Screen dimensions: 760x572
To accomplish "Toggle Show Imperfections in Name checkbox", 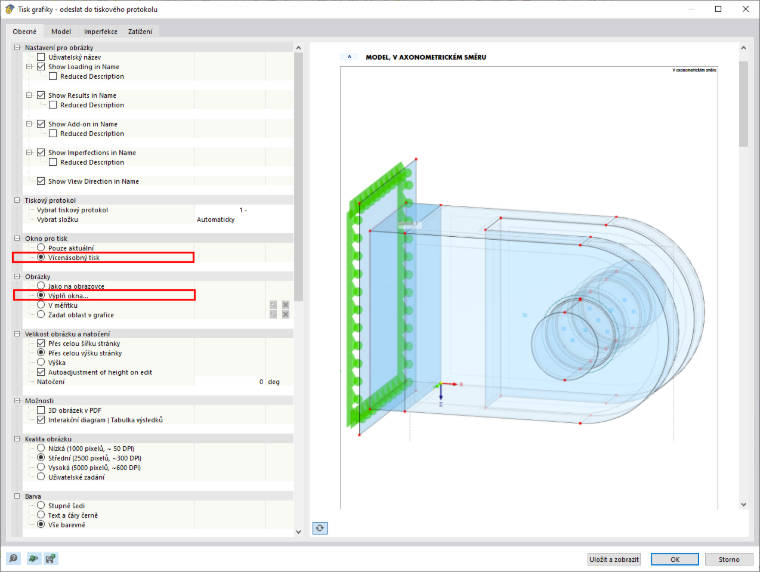I will click(41, 153).
